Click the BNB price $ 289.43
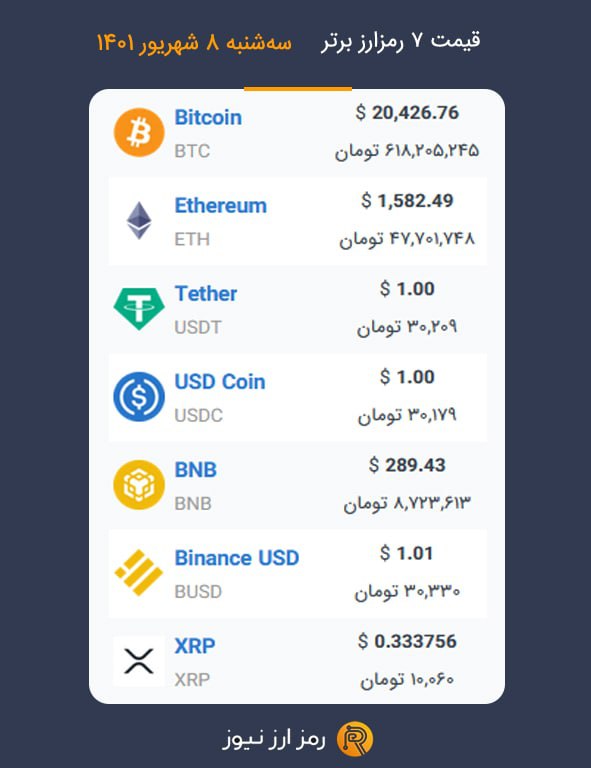591x768 pixels. [407, 465]
